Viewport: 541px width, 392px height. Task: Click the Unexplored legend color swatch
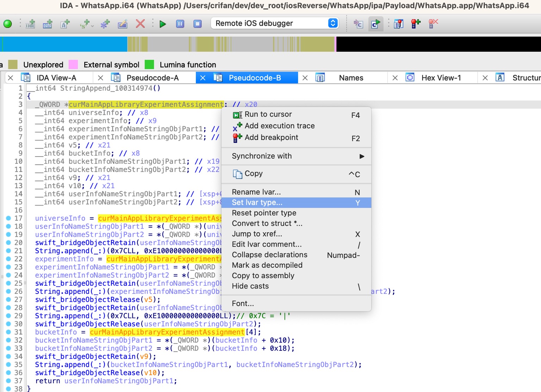[13, 64]
